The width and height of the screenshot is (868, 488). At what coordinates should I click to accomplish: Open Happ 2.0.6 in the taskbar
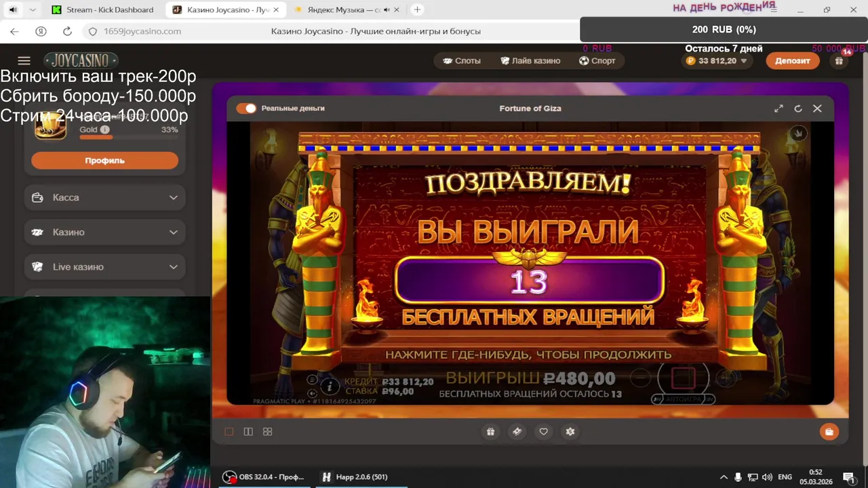[363, 477]
